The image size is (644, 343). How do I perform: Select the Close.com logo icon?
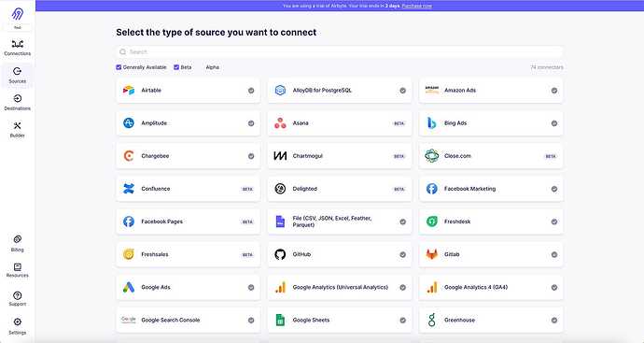coord(431,156)
